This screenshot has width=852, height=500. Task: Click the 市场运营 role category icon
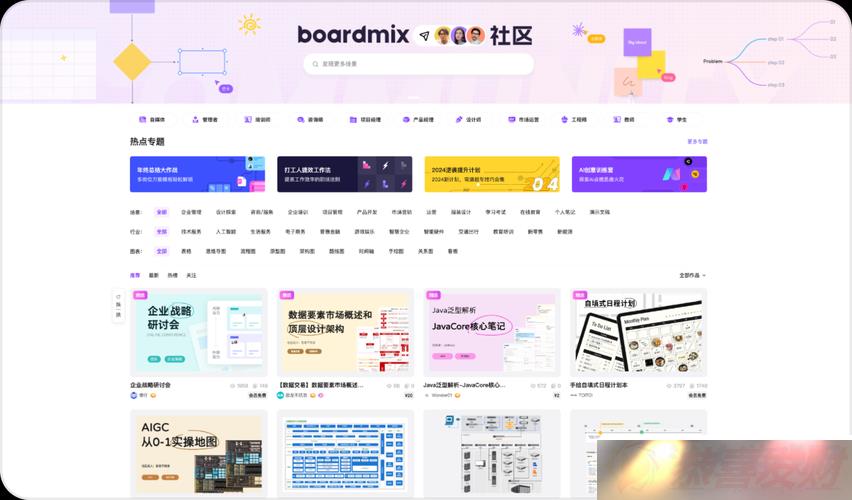click(x=511, y=120)
